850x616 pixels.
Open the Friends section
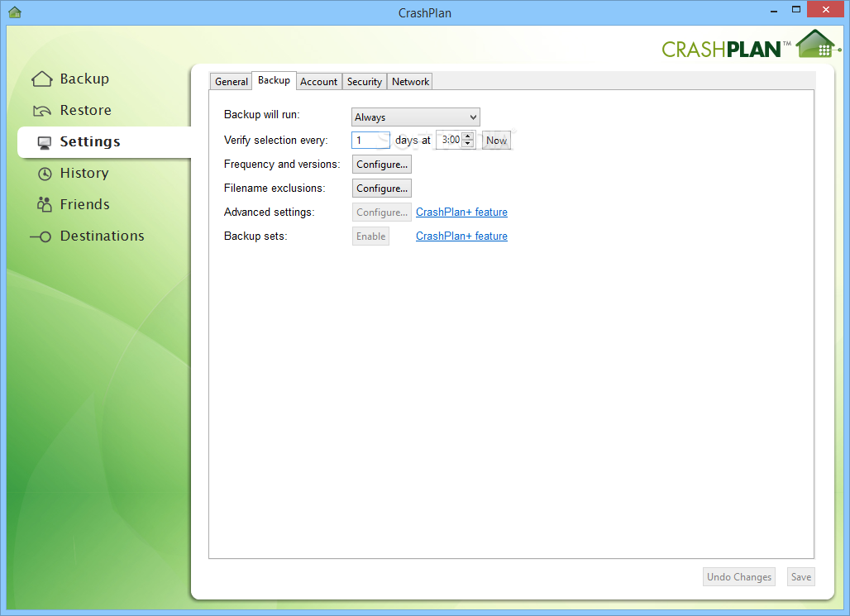pos(84,204)
